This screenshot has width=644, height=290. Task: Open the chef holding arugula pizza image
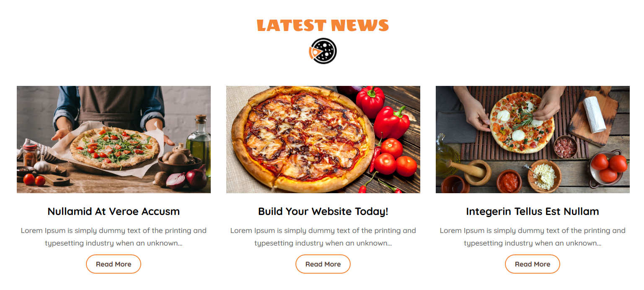[114, 140]
